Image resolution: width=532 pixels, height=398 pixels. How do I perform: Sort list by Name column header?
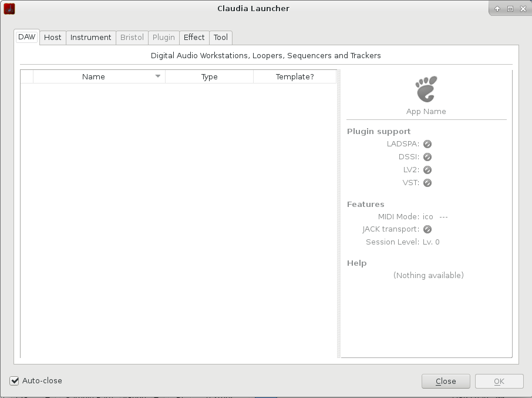[99, 77]
